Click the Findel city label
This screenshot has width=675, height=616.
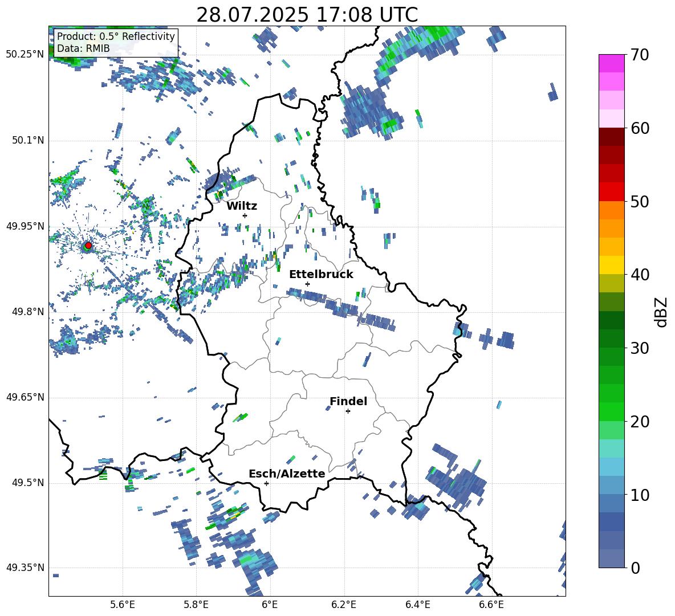click(348, 401)
